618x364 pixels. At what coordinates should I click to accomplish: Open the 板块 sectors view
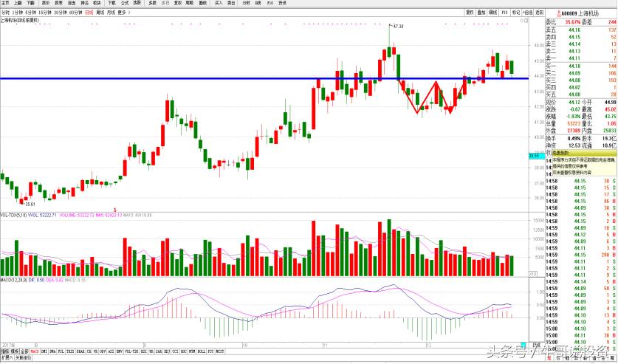click(x=97, y=3)
